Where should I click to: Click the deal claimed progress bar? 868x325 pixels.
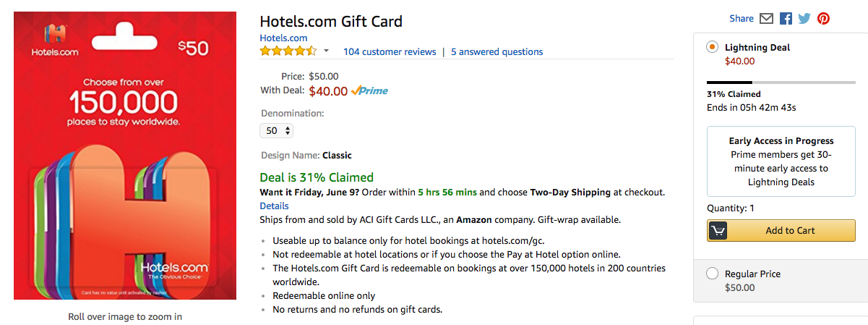[781, 83]
